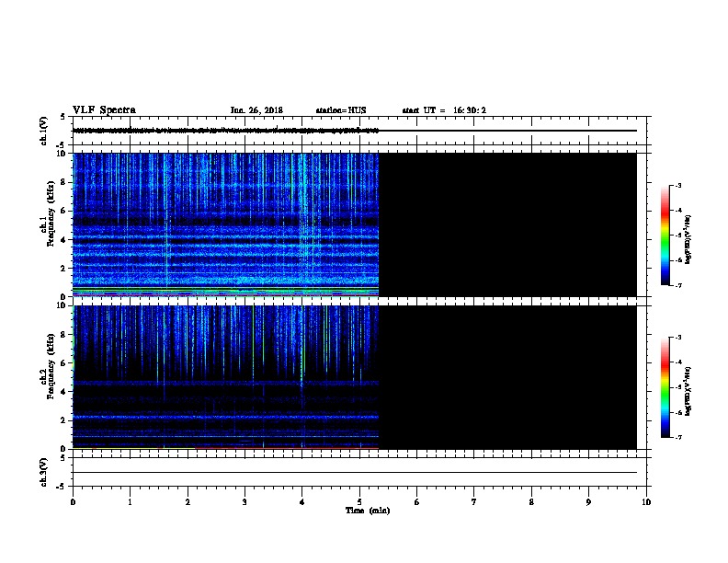Click the "VLF Spectra" plot title
Image resolution: width=728 pixels, height=563 pixels.
pyautogui.click(x=104, y=110)
